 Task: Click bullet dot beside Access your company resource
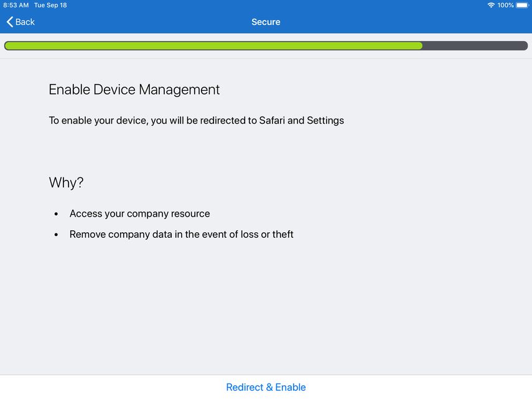click(56, 214)
